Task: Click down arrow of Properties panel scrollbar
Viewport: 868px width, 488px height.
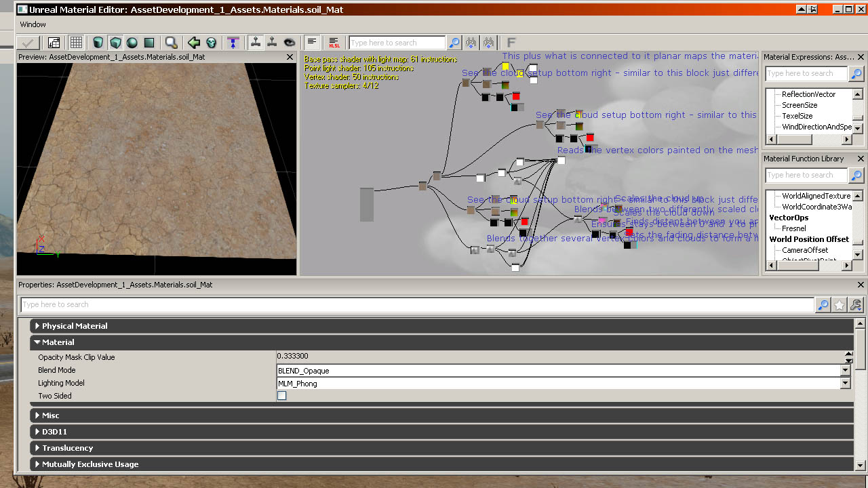Action: pos(861,466)
